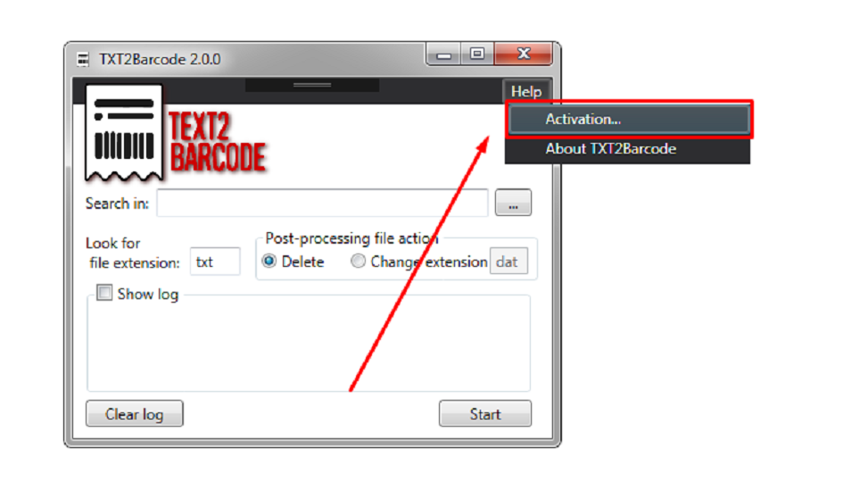
Task: Open the Help menu
Action: [x=526, y=91]
